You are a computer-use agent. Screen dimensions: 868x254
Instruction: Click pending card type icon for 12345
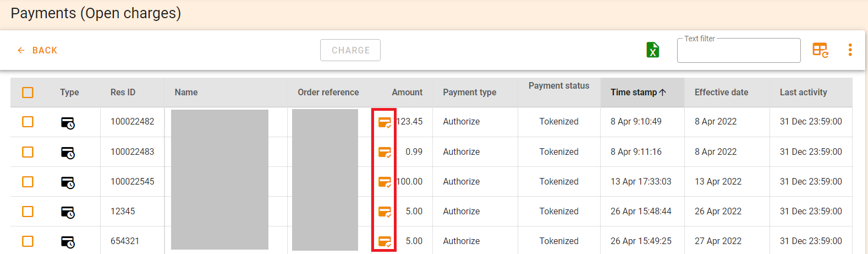pos(68,212)
